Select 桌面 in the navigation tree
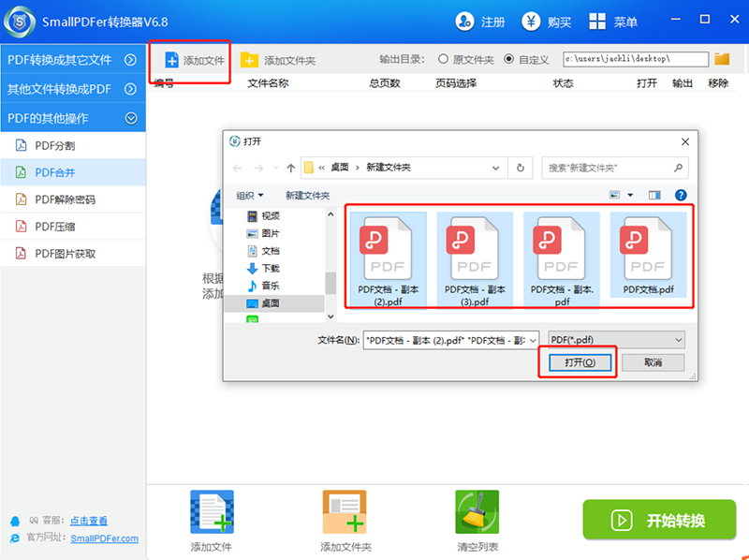749x560 pixels. pos(274,302)
